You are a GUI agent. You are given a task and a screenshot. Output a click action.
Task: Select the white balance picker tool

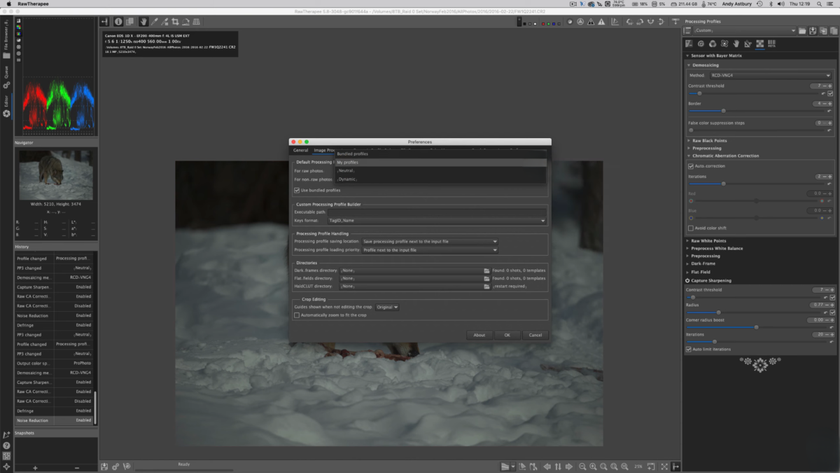tap(154, 21)
